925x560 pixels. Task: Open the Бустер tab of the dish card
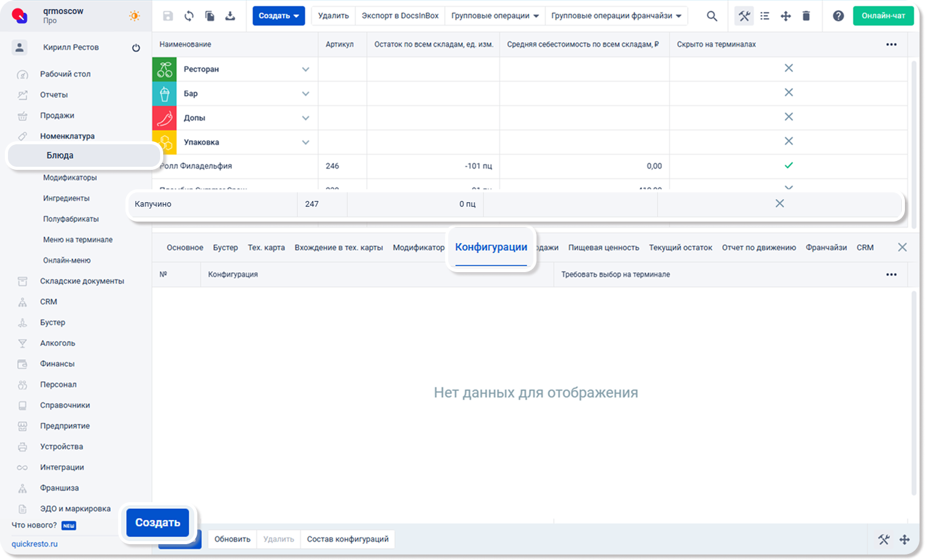(x=225, y=248)
